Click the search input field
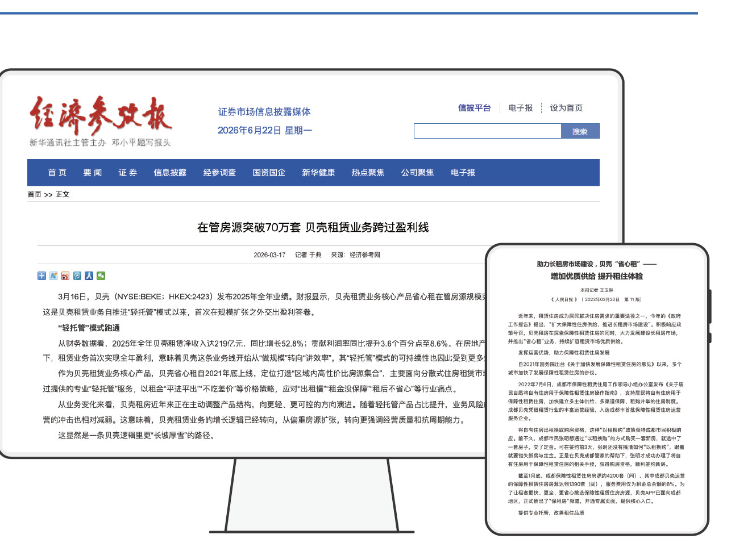 pyautogui.click(x=488, y=131)
